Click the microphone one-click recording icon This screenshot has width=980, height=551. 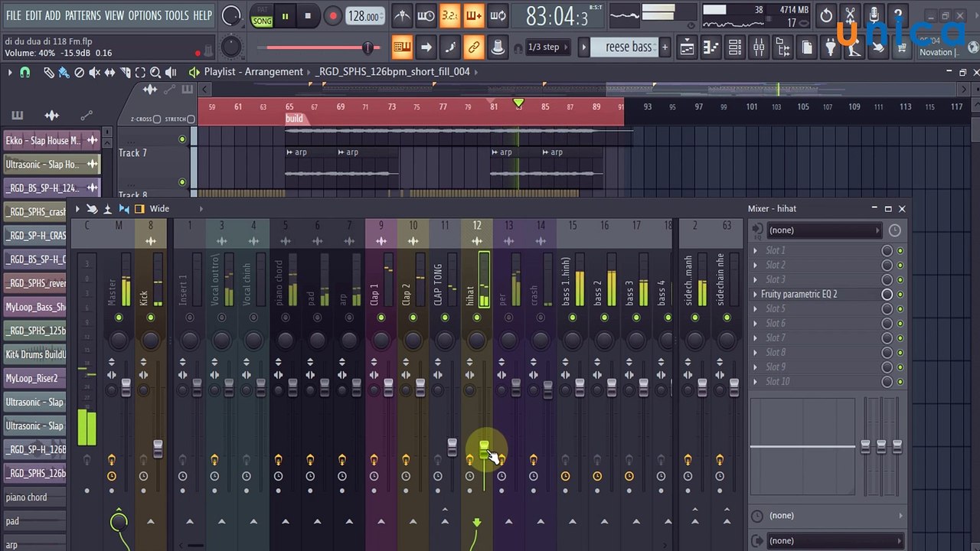point(874,15)
